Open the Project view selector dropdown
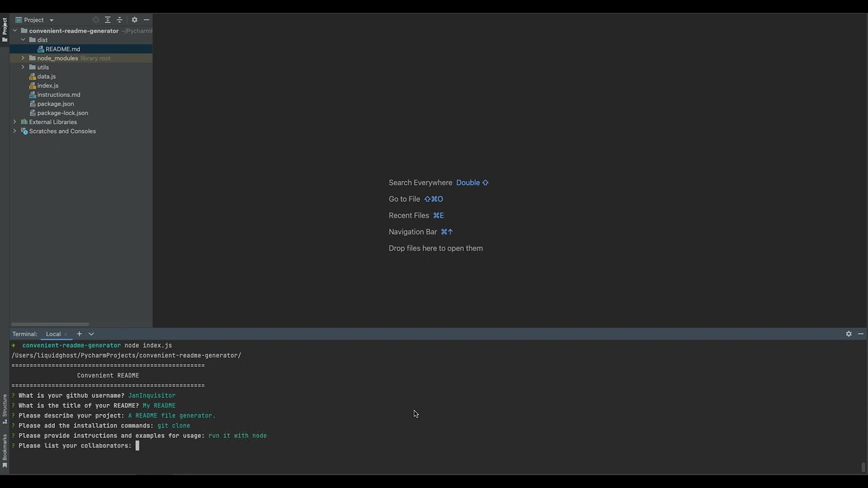This screenshot has width=868, height=488. (34, 20)
